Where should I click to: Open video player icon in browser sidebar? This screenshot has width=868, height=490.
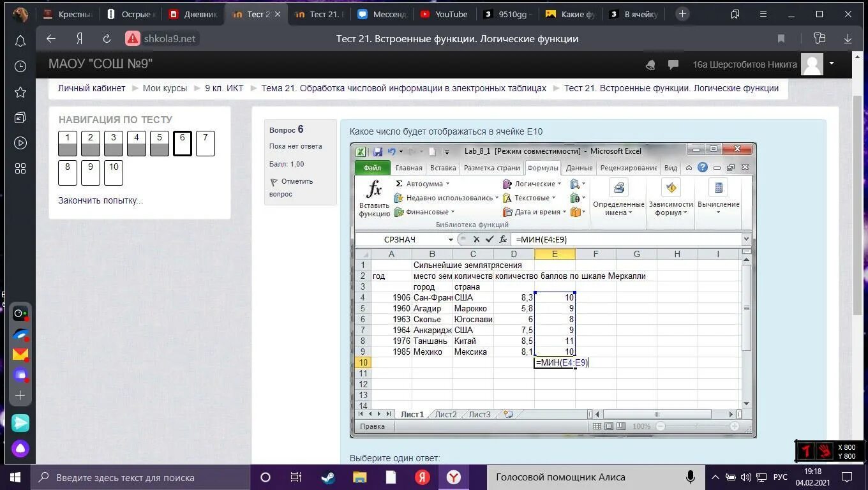coord(20,143)
